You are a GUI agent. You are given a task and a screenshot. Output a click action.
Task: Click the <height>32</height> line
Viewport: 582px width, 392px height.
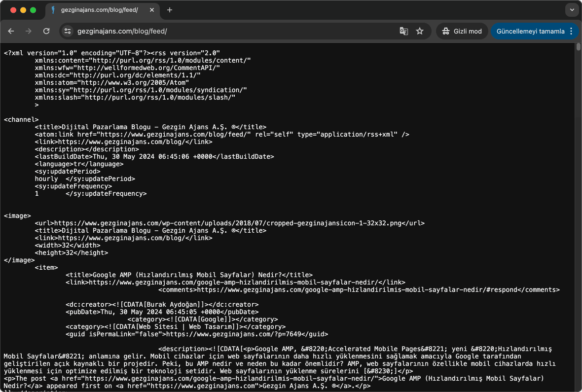[72, 253]
